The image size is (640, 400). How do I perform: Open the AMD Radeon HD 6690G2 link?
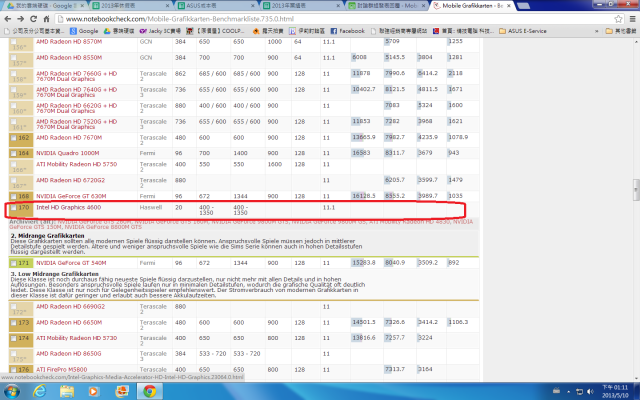pos(70,307)
